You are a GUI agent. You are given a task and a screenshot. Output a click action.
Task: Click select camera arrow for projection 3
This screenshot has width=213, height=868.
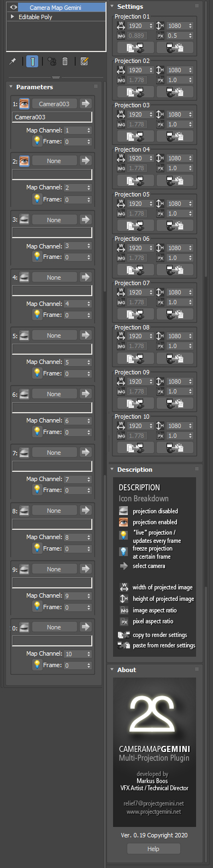pyautogui.click(x=86, y=219)
